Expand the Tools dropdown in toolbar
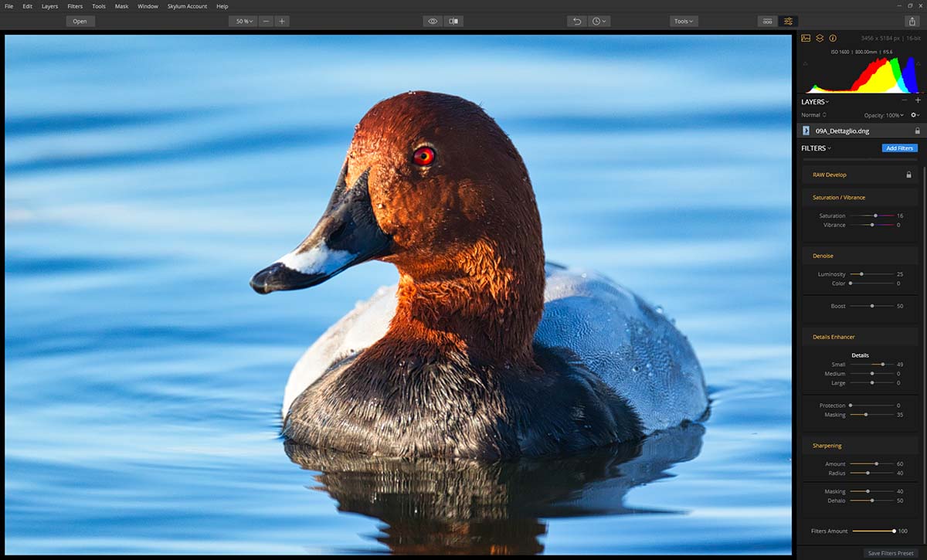The width and height of the screenshot is (927, 560). (684, 21)
